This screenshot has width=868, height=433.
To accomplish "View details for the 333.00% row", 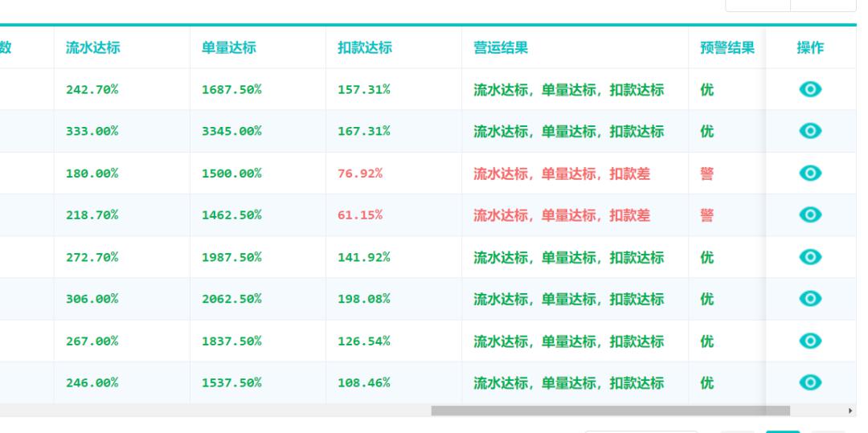I will click(x=810, y=131).
